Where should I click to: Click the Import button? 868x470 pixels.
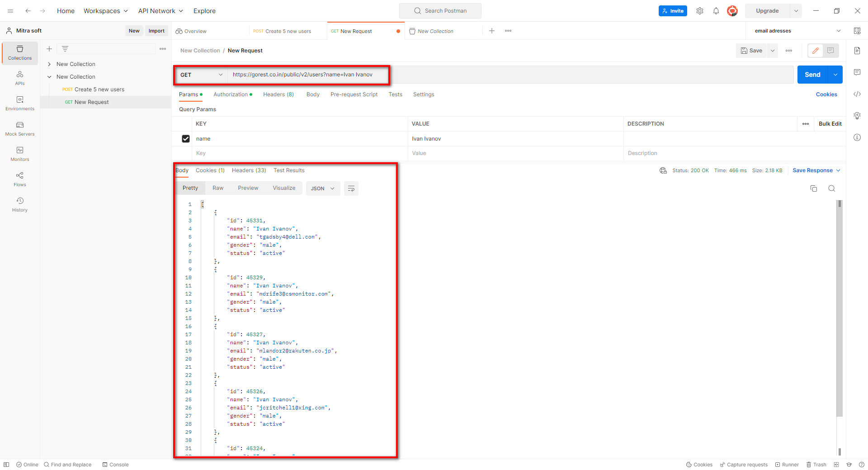tap(156, 31)
